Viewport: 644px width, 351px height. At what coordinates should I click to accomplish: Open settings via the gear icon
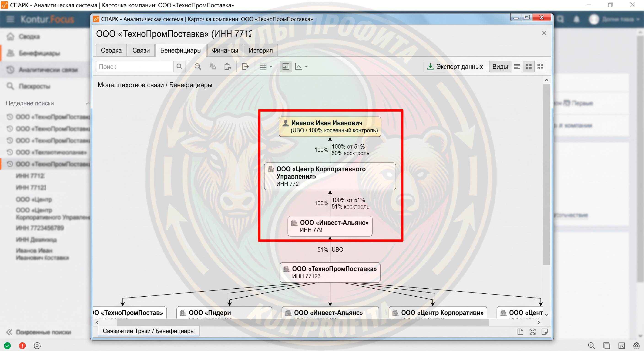(x=636, y=346)
